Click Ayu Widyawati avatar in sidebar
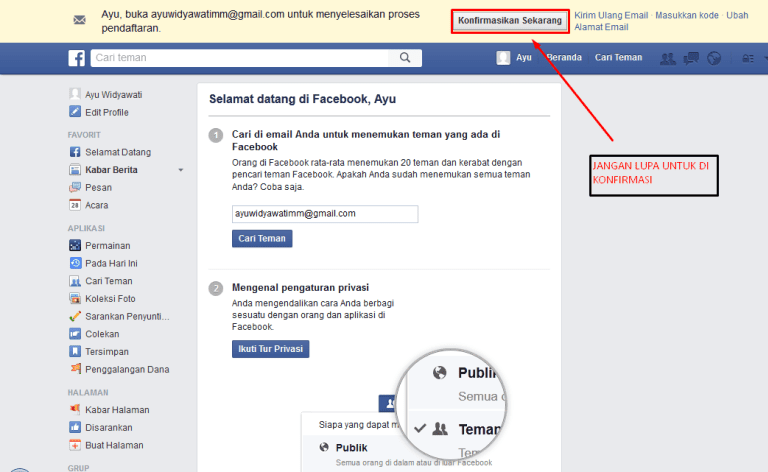 74,94
